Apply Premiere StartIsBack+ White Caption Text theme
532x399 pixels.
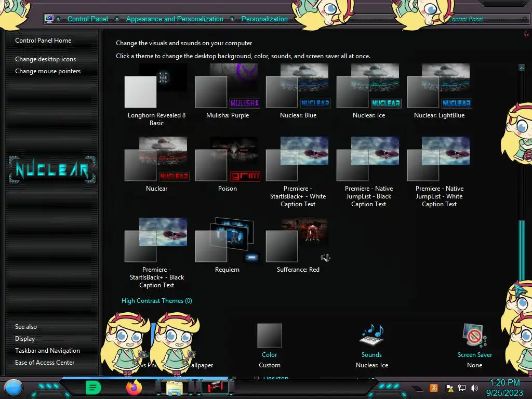click(298, 172)
